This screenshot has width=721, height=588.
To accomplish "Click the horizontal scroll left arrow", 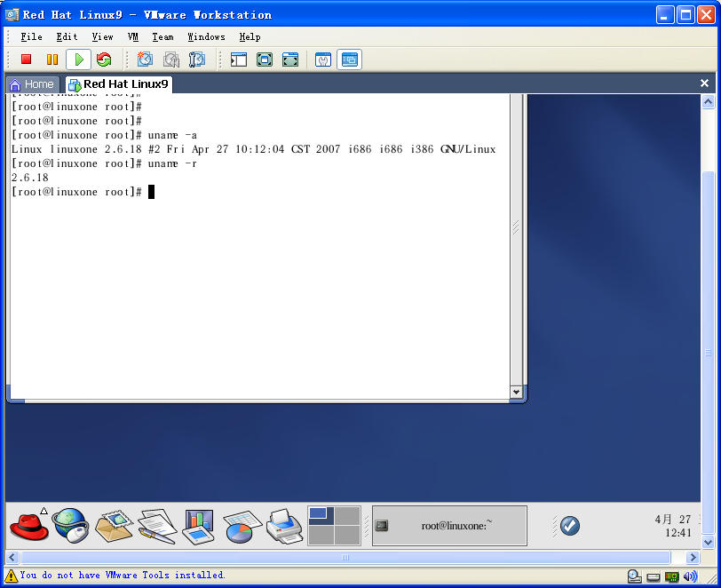I will pos(12,557).
